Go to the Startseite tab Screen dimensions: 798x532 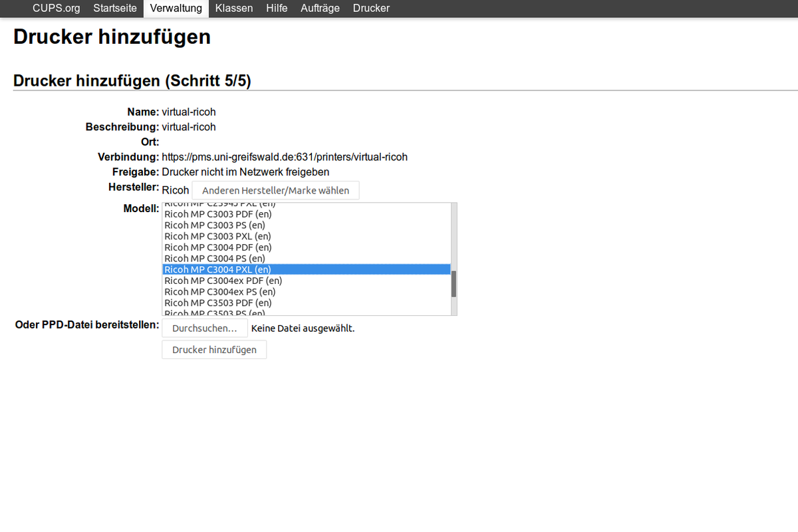click(x=115, y=9)
